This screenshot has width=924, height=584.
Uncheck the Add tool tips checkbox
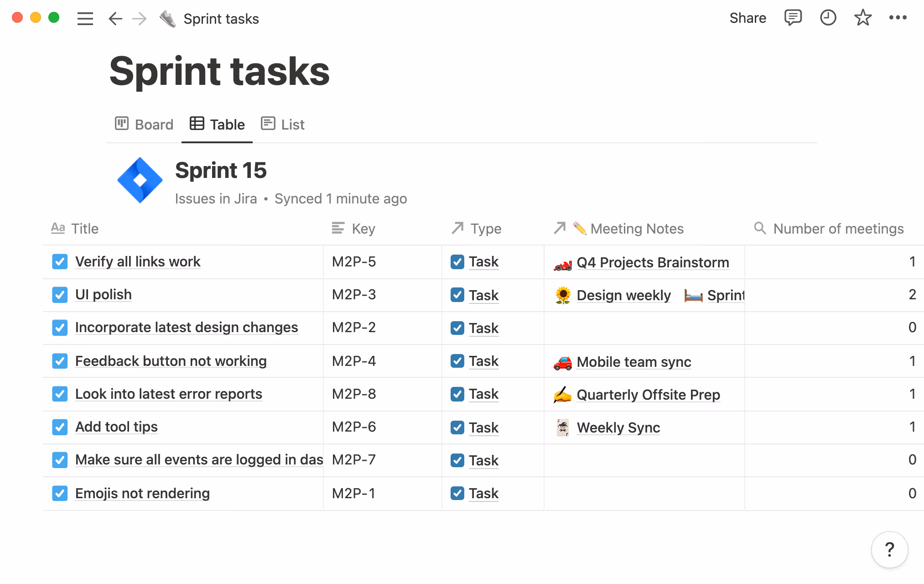(60, 427)
